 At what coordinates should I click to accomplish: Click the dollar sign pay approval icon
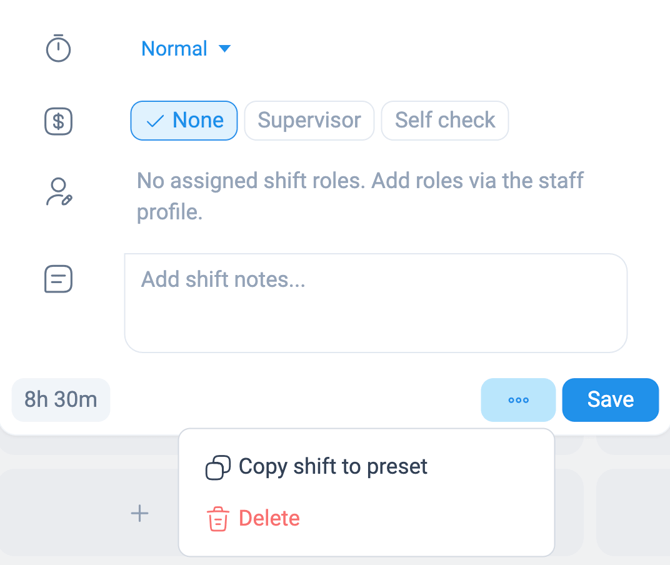pyautogui.click(x=58, y=121)
